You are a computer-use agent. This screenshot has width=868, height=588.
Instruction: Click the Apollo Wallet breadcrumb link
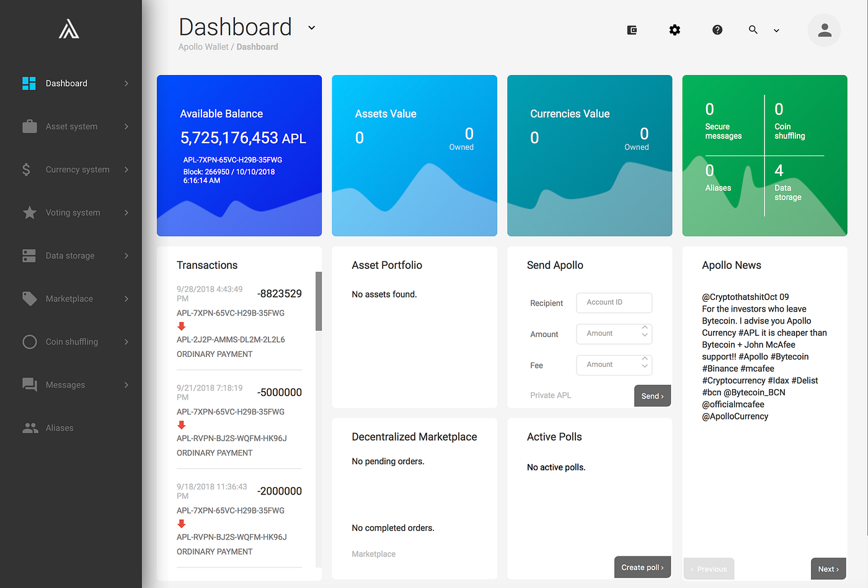point(203,47)
